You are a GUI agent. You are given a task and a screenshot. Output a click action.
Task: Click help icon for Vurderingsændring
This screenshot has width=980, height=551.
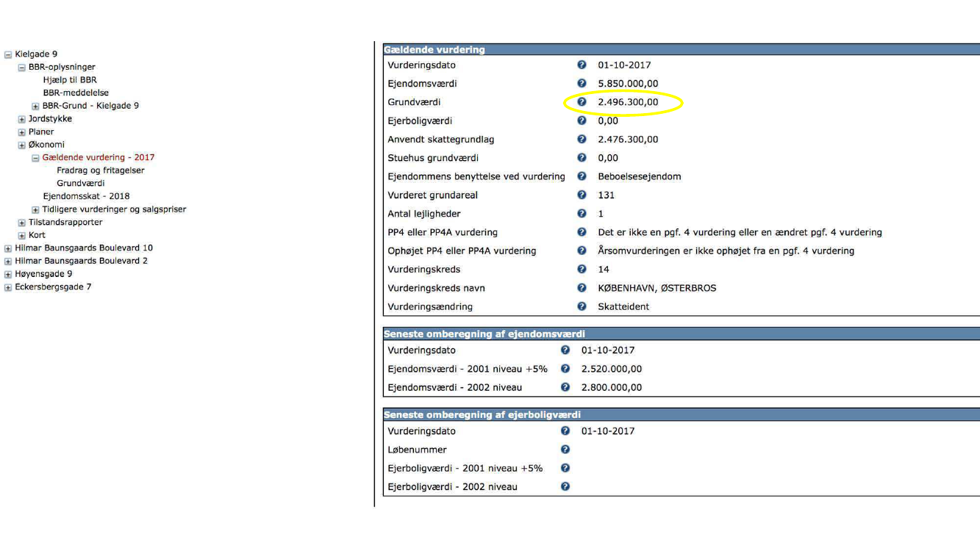[582, 306]
